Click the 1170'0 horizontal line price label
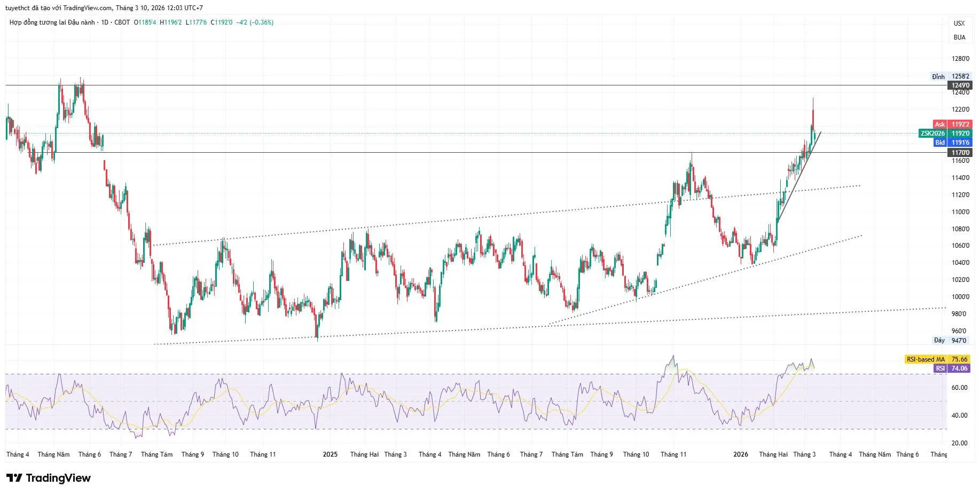The image size is (980, 494). [960, 153]
